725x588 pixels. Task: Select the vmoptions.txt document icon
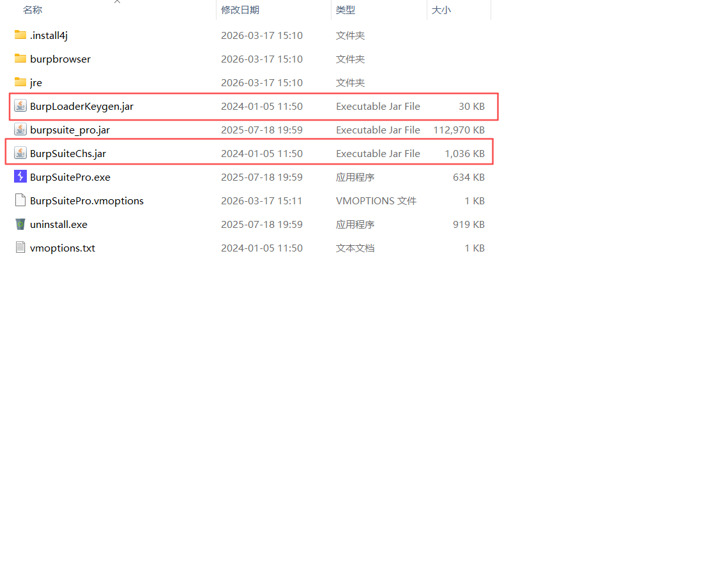[20, 247]
